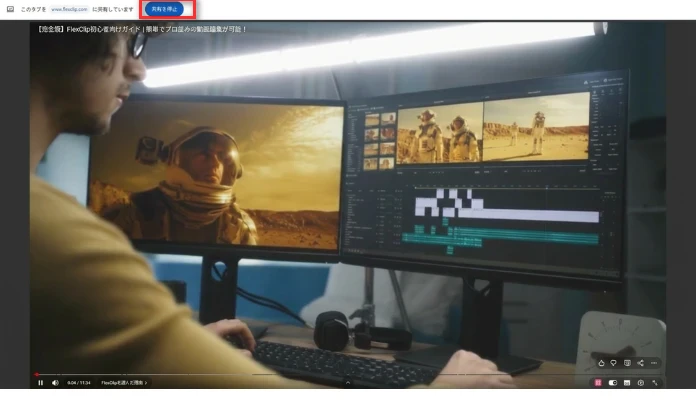Expand the FlexClip chapter title chevron

[x=147, y=383]
